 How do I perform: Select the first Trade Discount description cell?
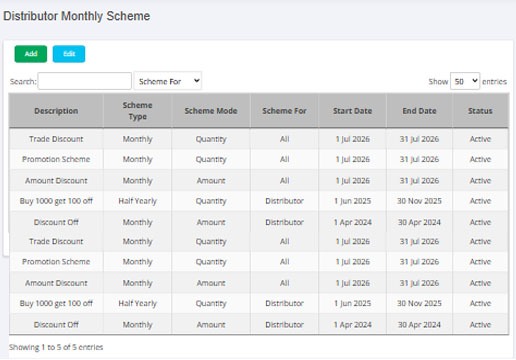tap(56, 139)
